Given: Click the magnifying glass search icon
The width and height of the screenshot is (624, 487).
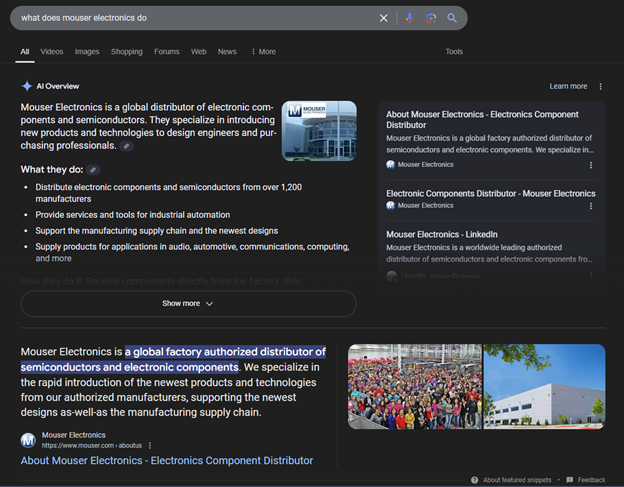Looking at the screenshot, I should (x=452, y=18).
